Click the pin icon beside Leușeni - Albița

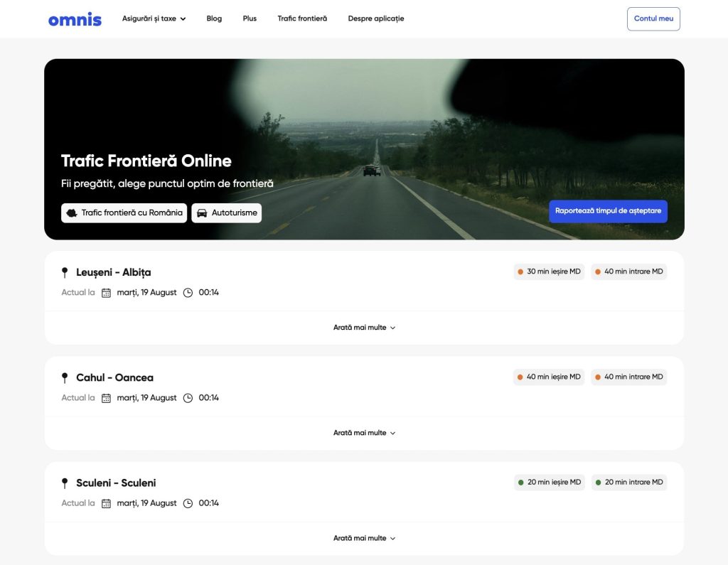tap(65, 272)
